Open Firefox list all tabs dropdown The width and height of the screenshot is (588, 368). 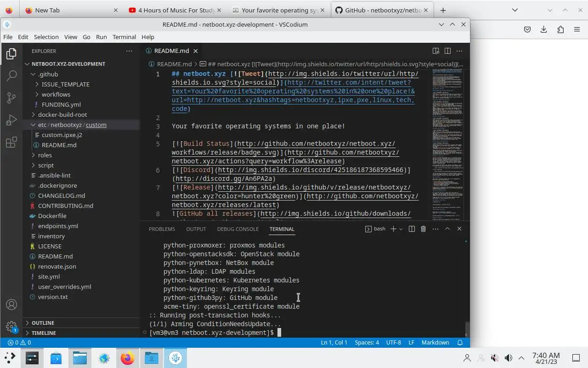coord(515,10)
